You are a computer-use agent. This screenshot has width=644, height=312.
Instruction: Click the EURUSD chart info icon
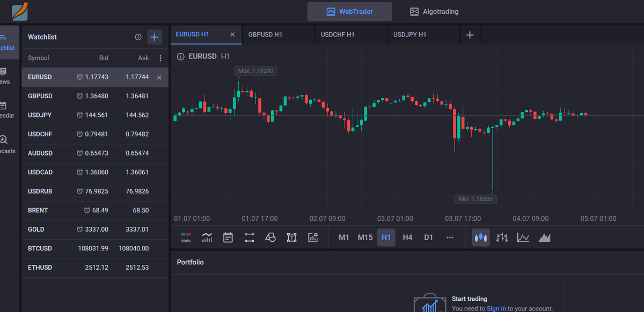[181, 56]
